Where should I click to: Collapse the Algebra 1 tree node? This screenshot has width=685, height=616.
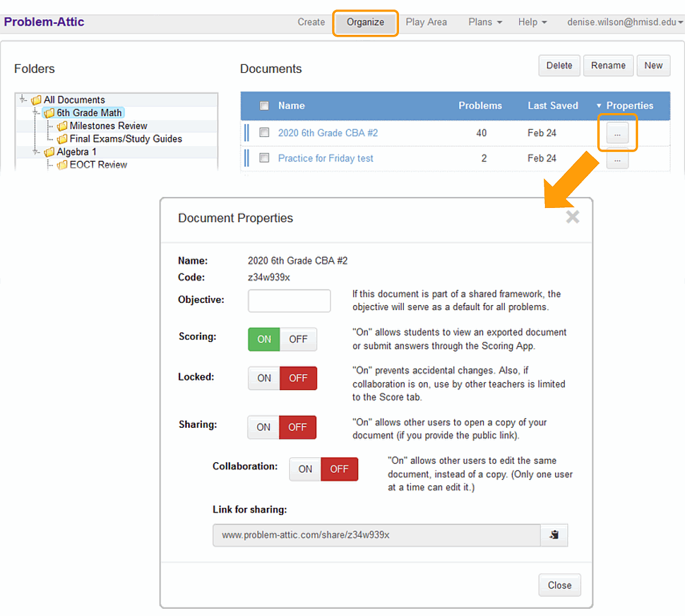coord(36,151)
